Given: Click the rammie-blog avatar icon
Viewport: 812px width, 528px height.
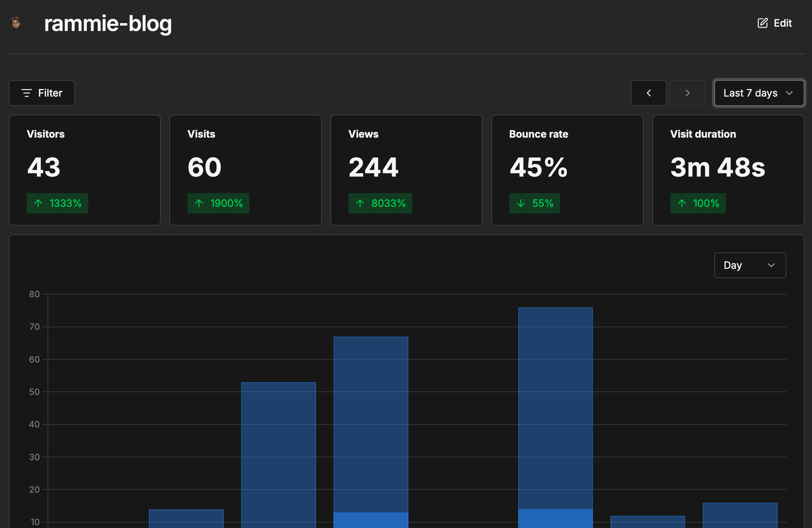Looking at the screenshot, I should pyautogui.click(x=16, y=23).
